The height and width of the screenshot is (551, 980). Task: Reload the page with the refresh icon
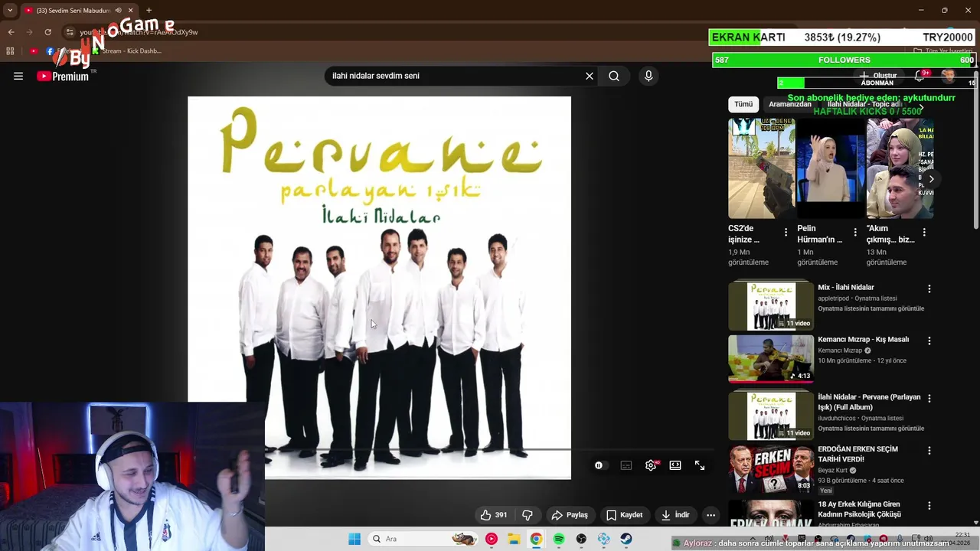coord(47,32)
